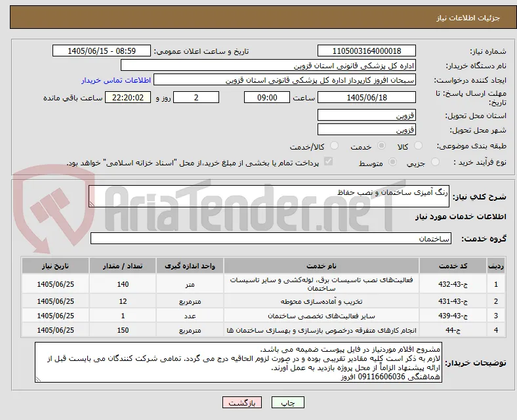Select the کالا/خدمت radio button
The width and height of the screenshot is (517, 420).
tap(335, 146)
